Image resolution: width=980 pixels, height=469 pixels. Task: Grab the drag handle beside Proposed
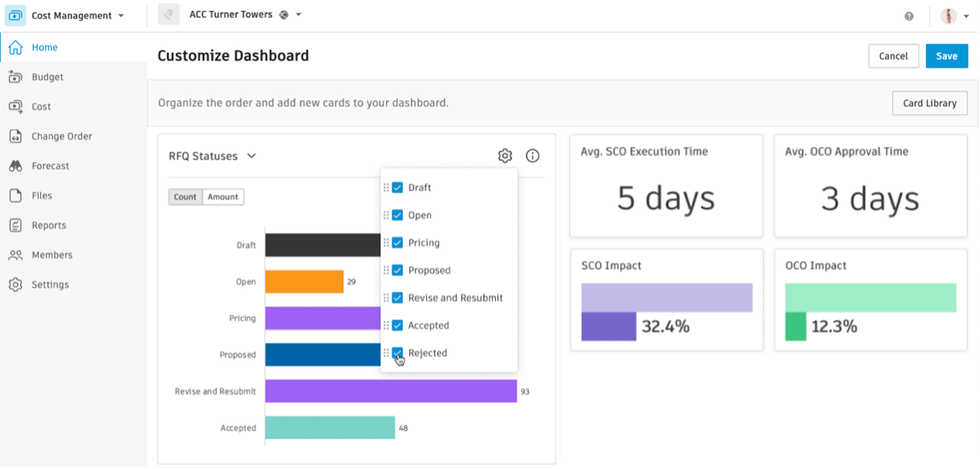[387, 270]
